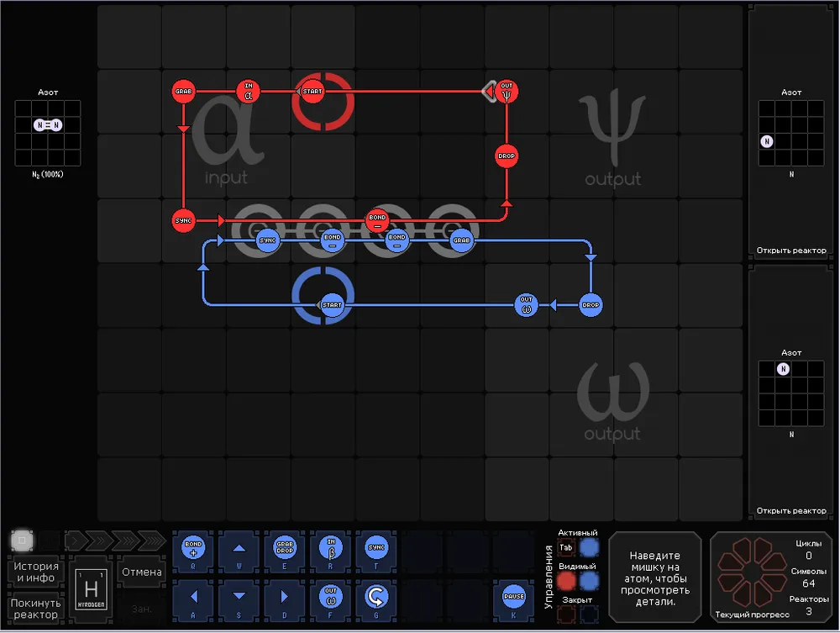Switch active waldo with Tab button
The width and height of the screenshot is (840, 633).
point(565,548)
